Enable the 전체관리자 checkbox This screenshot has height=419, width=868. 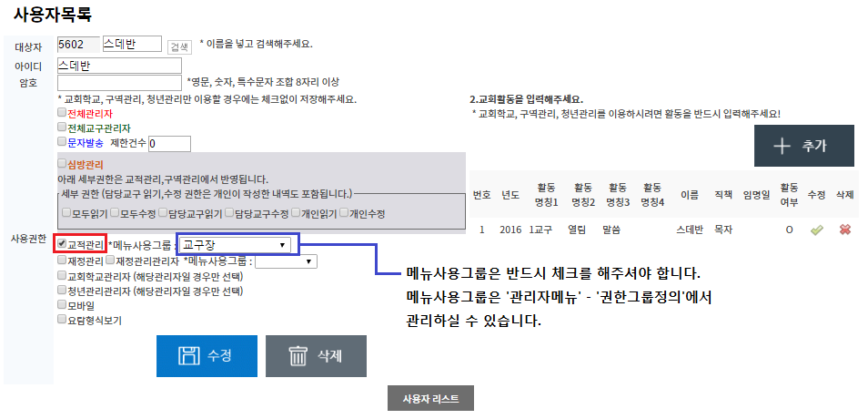[x=62, y=113]
